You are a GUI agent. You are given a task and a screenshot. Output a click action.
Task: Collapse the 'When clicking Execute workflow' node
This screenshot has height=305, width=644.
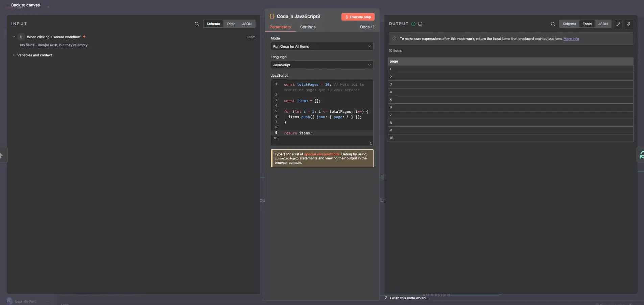point(14,37)
